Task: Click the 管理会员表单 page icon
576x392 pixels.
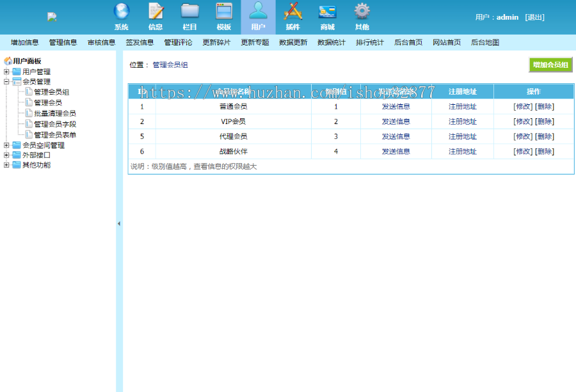Action: pyautogui.click(x=29, y=135)
